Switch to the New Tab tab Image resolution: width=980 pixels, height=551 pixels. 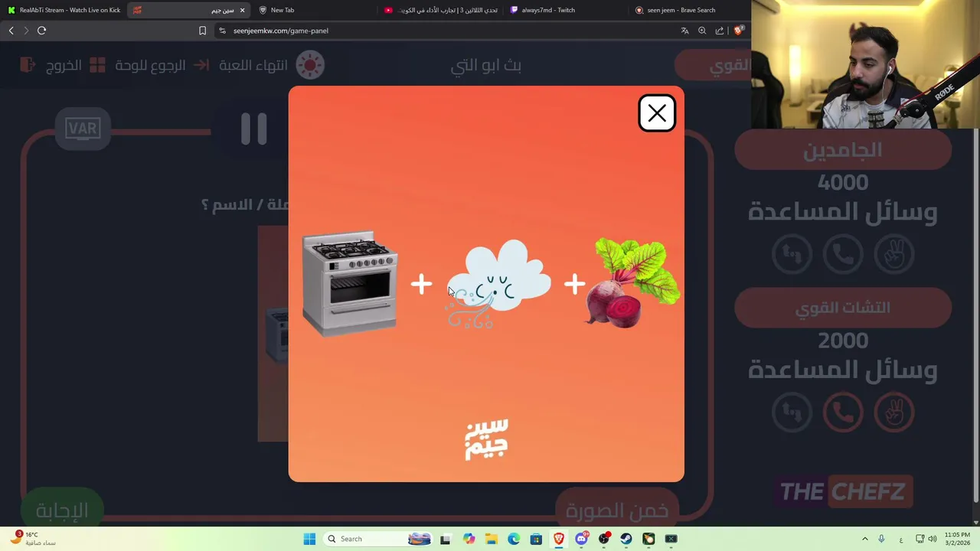point(314,10)
